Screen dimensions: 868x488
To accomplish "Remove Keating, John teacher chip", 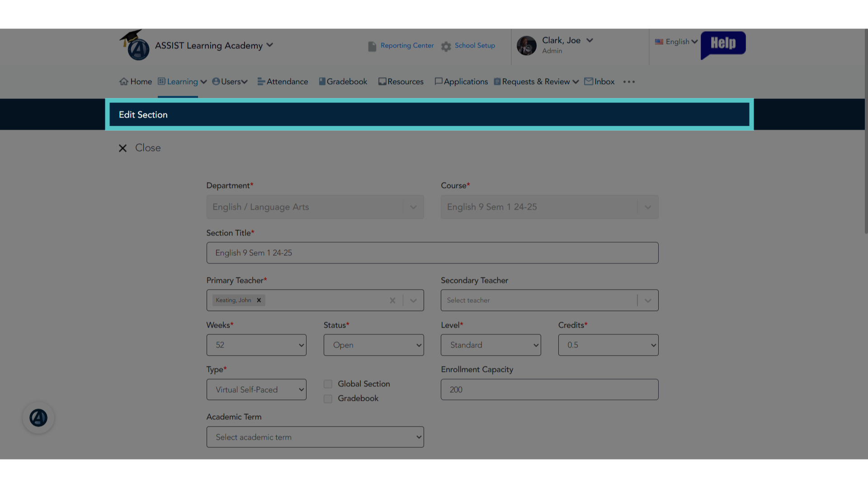I will (x=259, y=300).
